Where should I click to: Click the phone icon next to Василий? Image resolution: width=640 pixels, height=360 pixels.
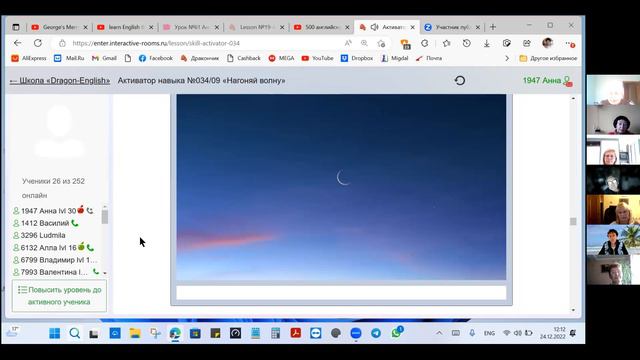[75, 223]
